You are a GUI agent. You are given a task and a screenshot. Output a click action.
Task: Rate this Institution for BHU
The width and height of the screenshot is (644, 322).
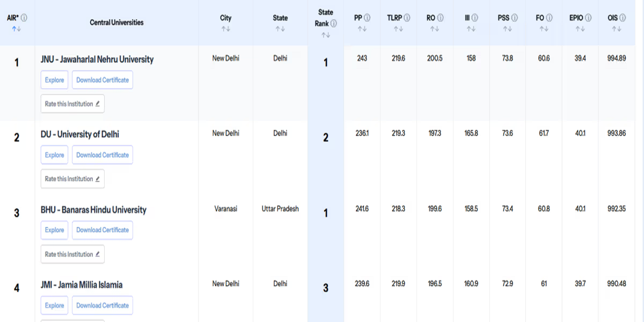pyautogui.click(x=72, y=254)
